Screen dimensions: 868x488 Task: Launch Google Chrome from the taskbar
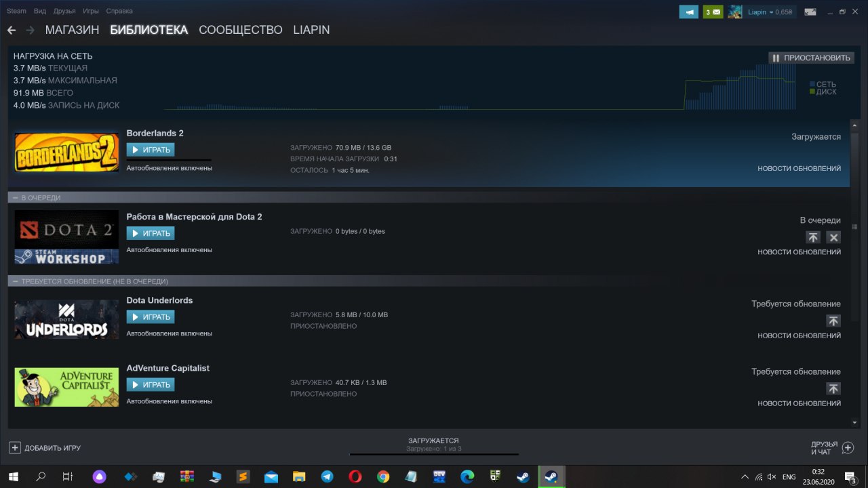coord(383,476)
